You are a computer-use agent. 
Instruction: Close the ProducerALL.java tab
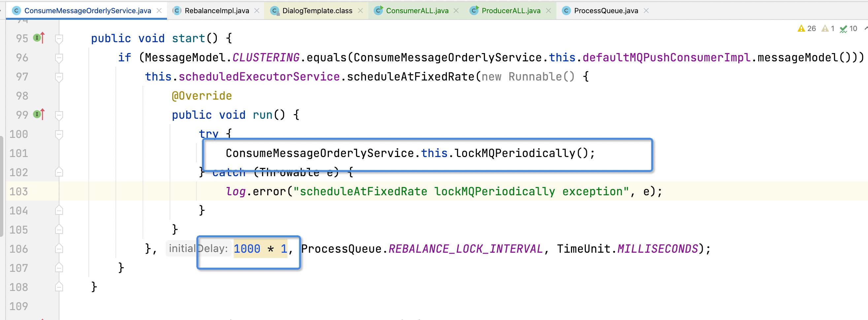point(549,11)
